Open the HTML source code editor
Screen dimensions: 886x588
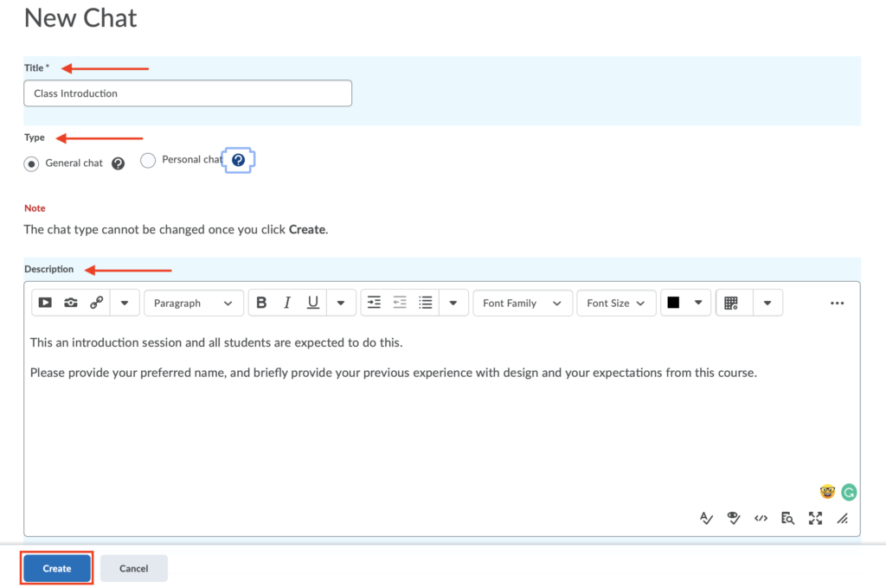click(761, 518)
